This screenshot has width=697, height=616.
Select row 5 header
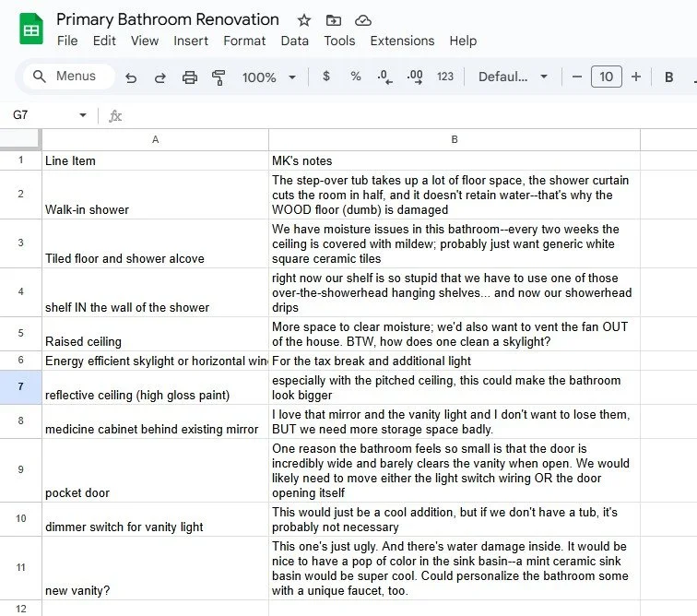click(20, 334)
